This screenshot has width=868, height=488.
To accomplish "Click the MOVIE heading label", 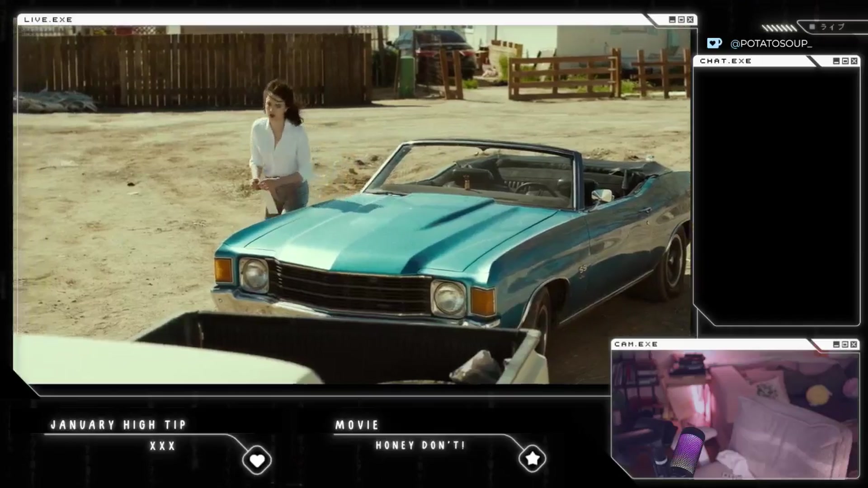I will (357, 425).
